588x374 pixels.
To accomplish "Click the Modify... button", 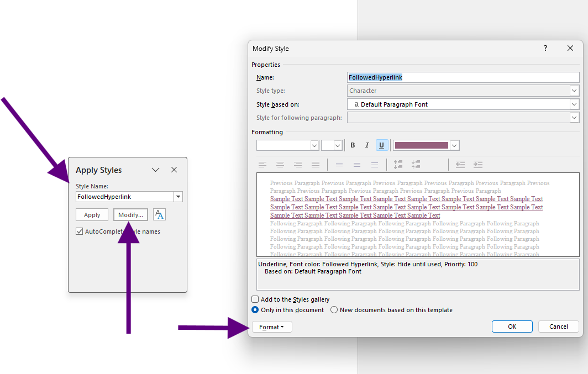I will coord(130,215).
